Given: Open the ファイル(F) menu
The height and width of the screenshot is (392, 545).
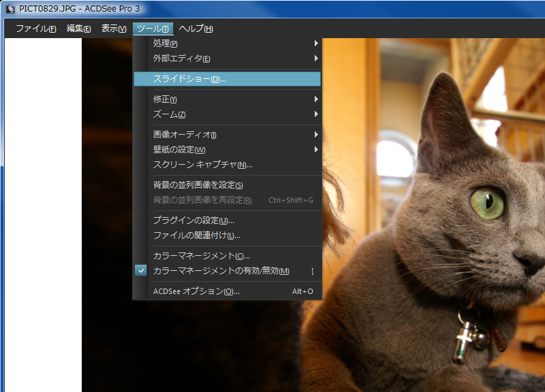Looking at the screenshot, I should 36,29.
